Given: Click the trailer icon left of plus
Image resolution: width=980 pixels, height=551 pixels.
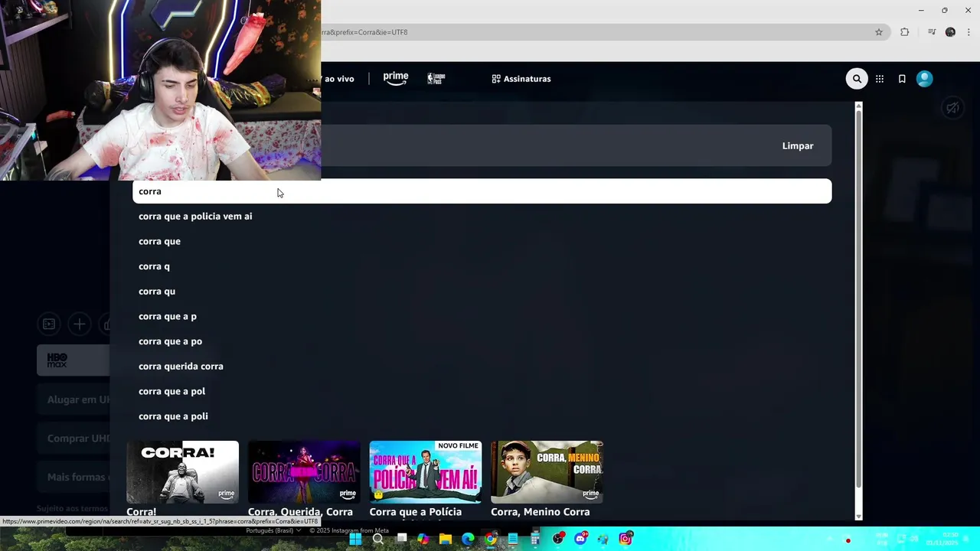Looking at the screenshot, I should 49,324.
